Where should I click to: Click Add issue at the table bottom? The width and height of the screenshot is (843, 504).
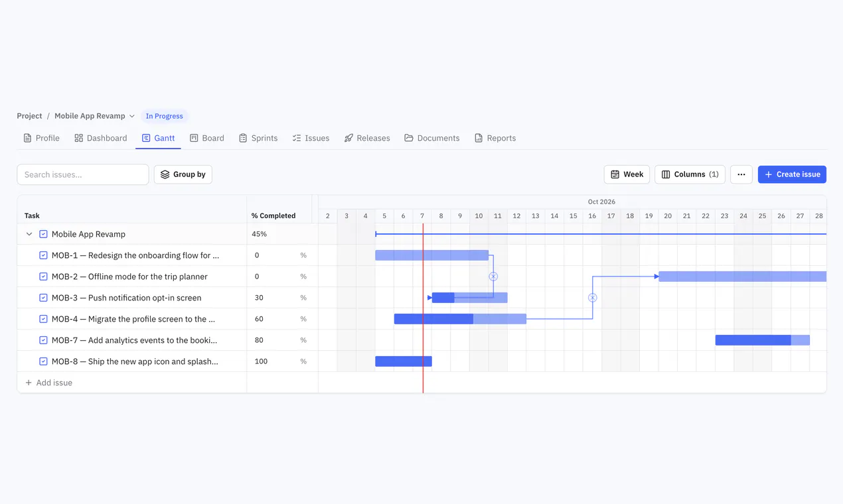click(48, 383)
